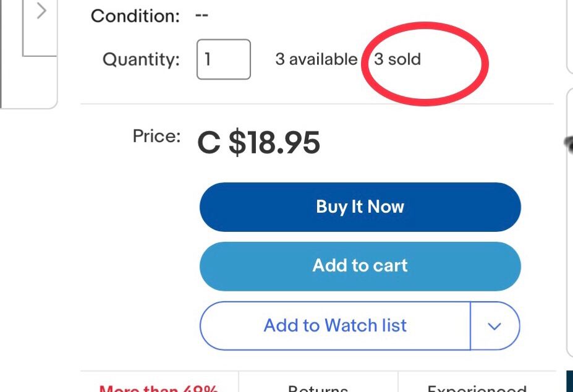Click the dark icon beside the price row
The image size is (573, 392).
569,143
